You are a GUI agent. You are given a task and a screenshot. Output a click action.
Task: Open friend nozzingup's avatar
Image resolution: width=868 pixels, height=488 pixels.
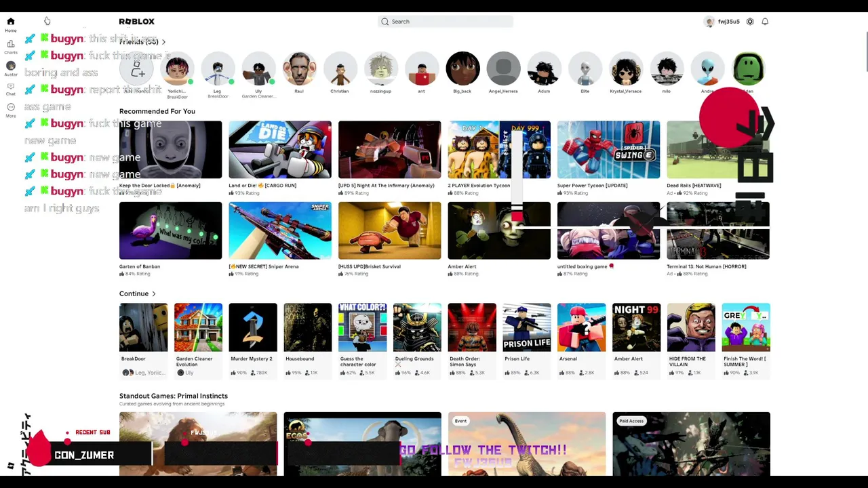(380, 68)
